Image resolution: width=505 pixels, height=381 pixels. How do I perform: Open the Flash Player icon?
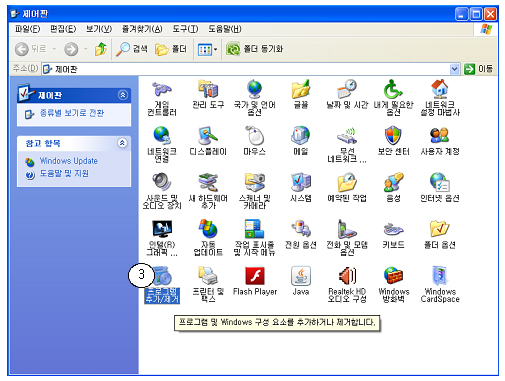[255, 276]
